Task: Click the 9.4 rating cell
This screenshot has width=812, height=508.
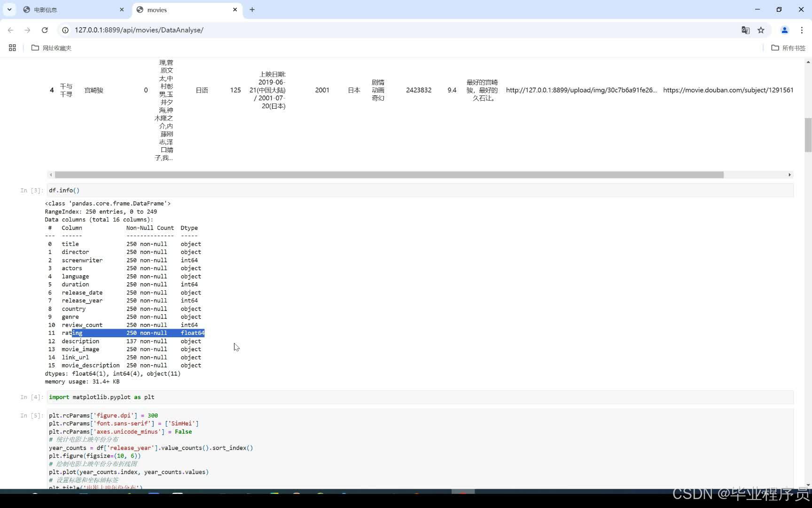Action: pyautogui.click(x=452, y=90)
